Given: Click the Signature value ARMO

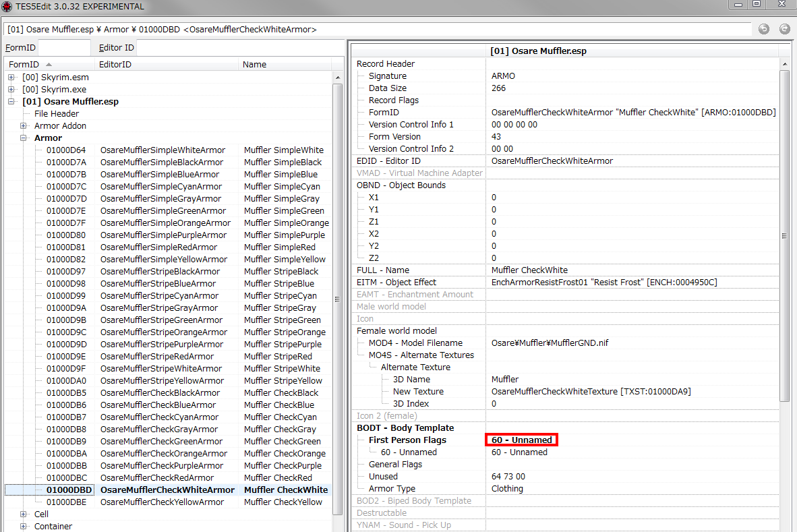Looking at the screenshot, I should click(503, 76).
